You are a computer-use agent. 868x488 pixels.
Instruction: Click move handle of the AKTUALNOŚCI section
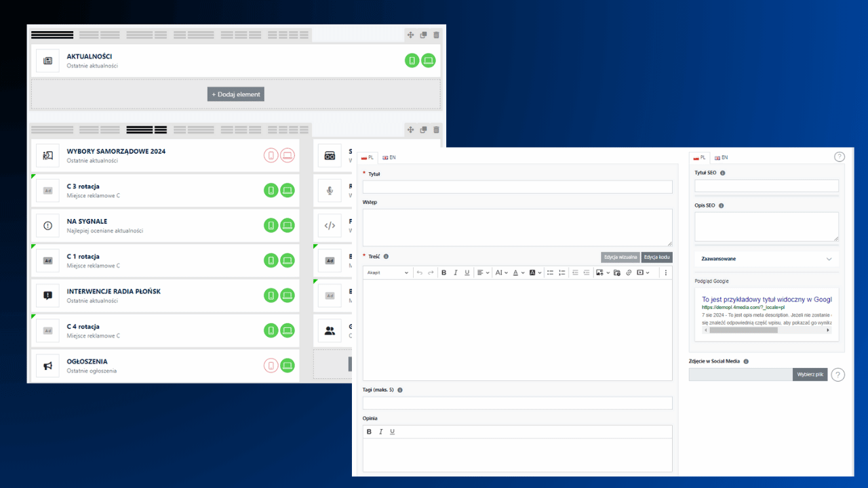[410, 35]
